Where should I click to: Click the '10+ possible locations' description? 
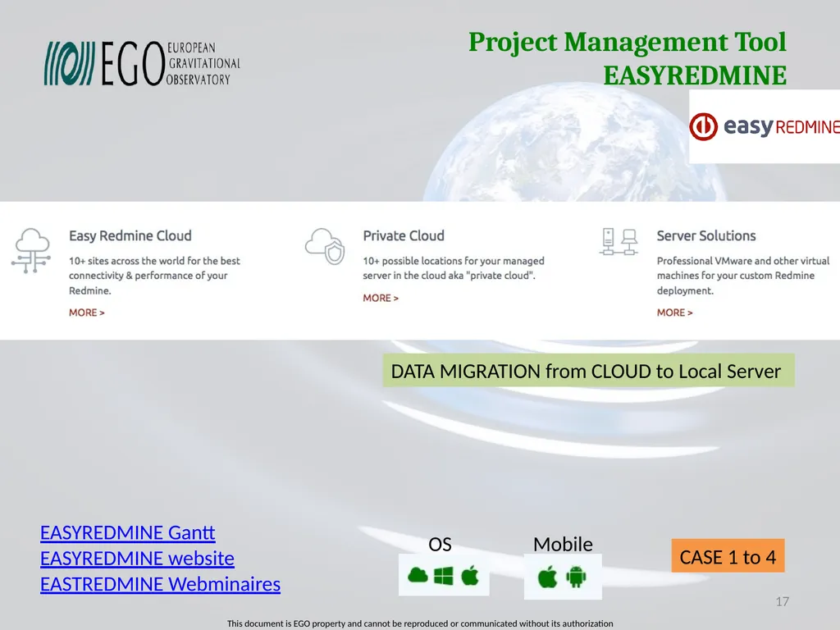coord(453,268)
